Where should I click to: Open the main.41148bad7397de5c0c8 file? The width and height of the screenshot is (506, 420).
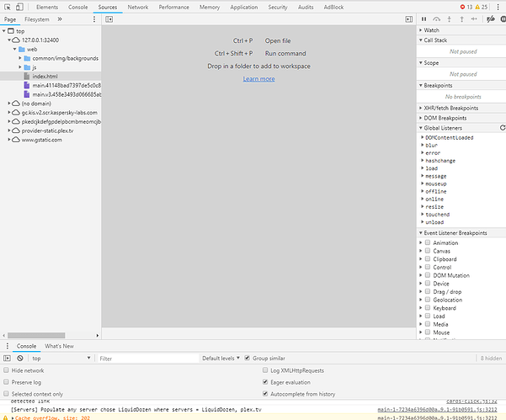(x=67, y=86)
